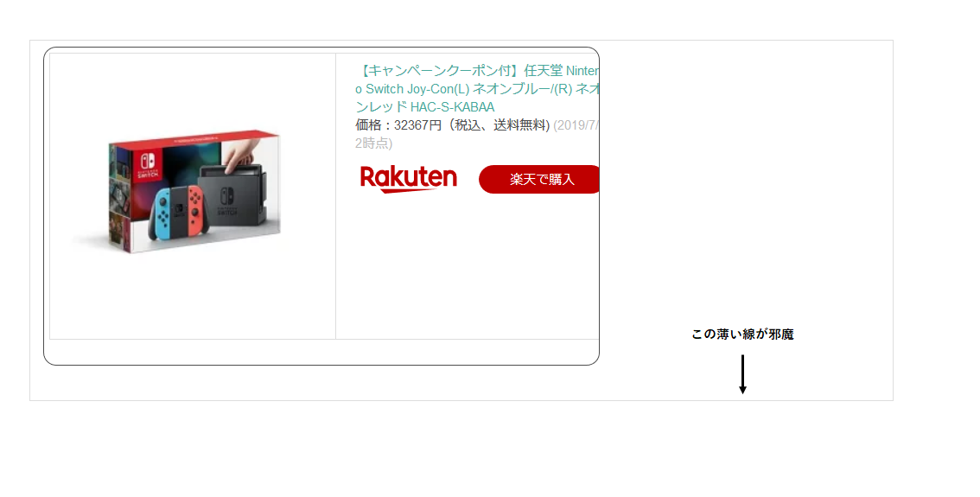Click the bold text この薄い線が邪魔
Image resolution: width=980 pixels, height=497 pixels.
[x=742, y=335]
